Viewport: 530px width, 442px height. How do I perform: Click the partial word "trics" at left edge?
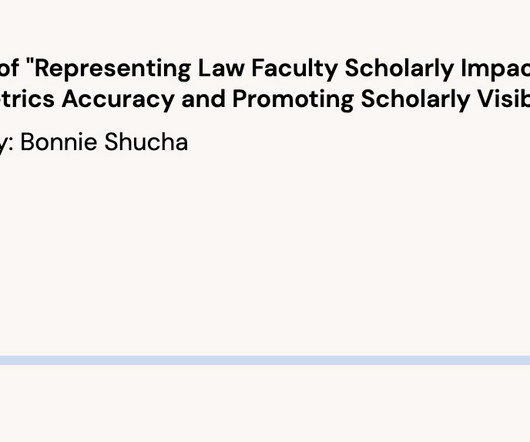[x=27, y=98]
